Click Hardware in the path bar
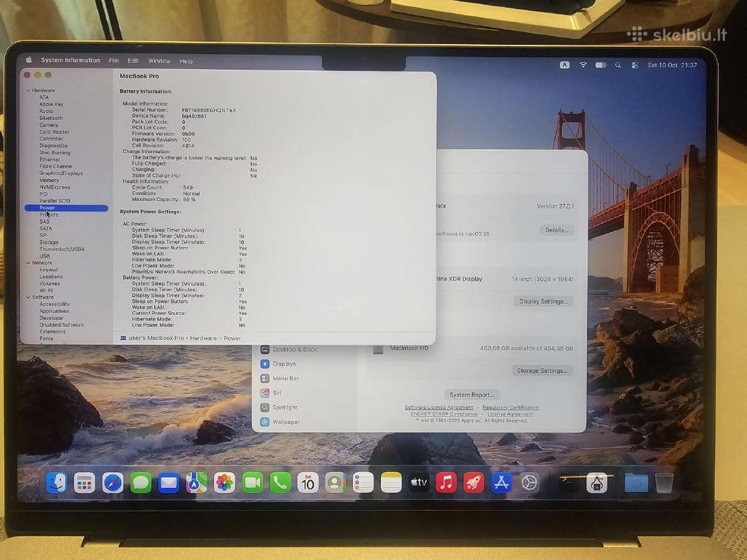 pos(204,338)
